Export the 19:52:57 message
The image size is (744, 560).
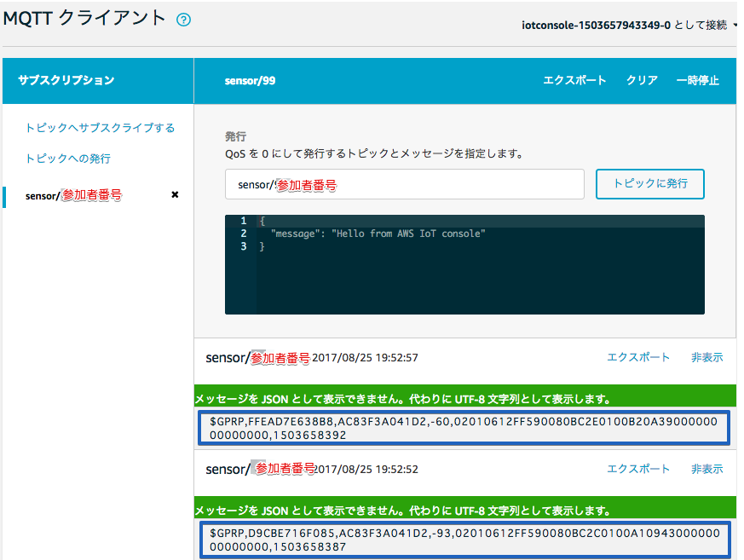638,357
